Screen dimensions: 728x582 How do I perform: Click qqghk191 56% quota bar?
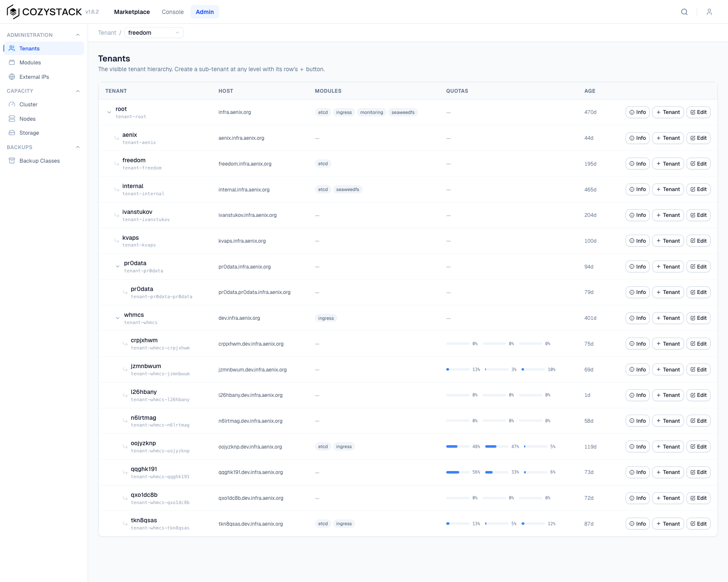458,472
